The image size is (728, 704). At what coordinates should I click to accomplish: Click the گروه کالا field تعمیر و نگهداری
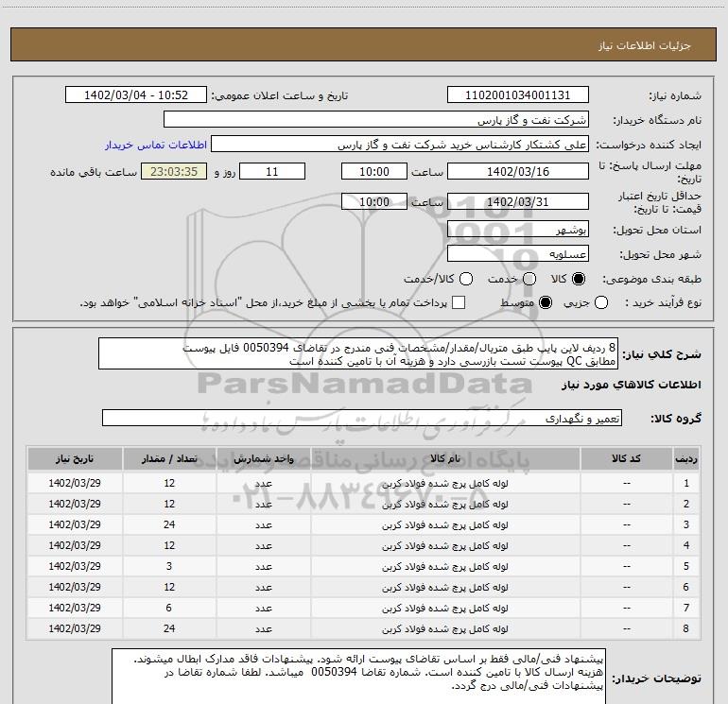coord(361,418)
